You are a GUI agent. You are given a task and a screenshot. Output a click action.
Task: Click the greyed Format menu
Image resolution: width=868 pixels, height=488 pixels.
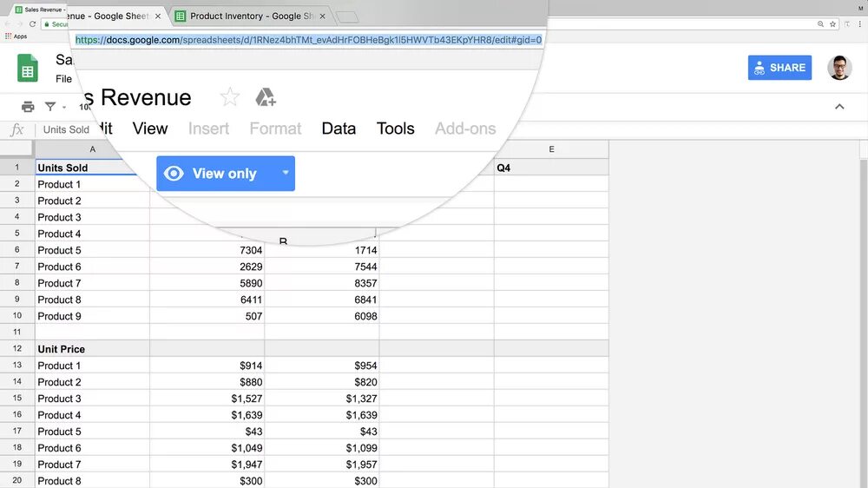tap(275, 129)
